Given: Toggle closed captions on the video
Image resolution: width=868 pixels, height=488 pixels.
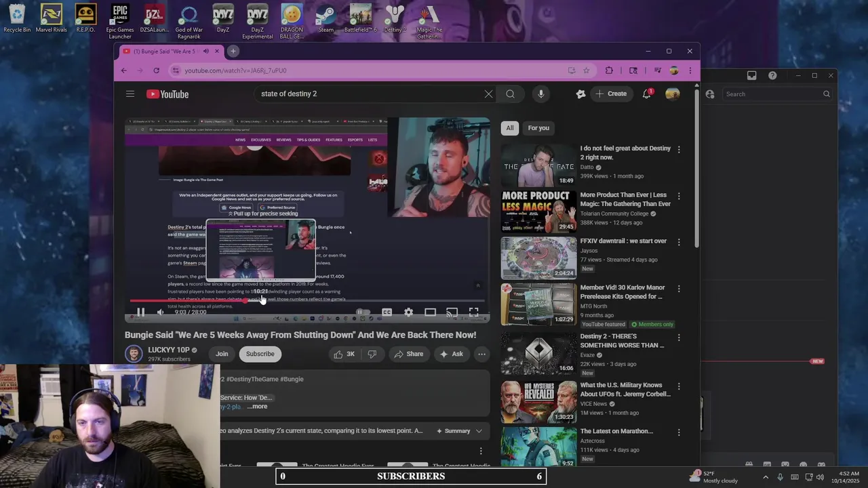Looking at the screenshot, I should point(387,312).
